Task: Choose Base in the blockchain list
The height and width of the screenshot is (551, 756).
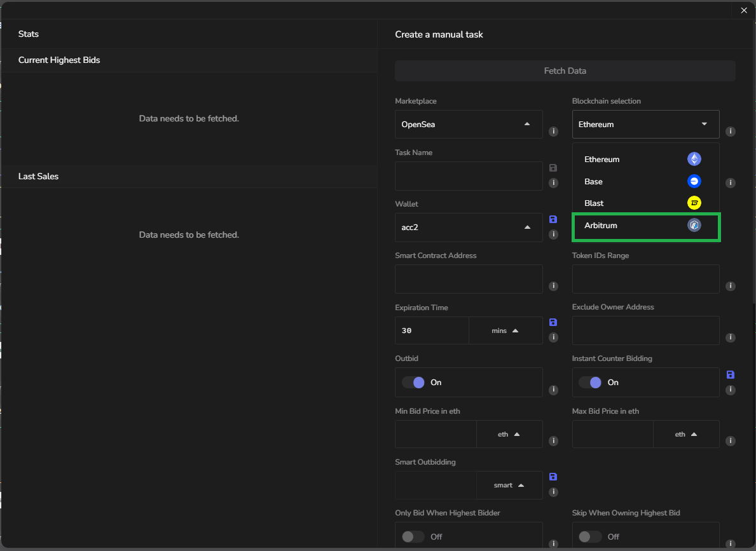Action: click(x=645, y=182)
